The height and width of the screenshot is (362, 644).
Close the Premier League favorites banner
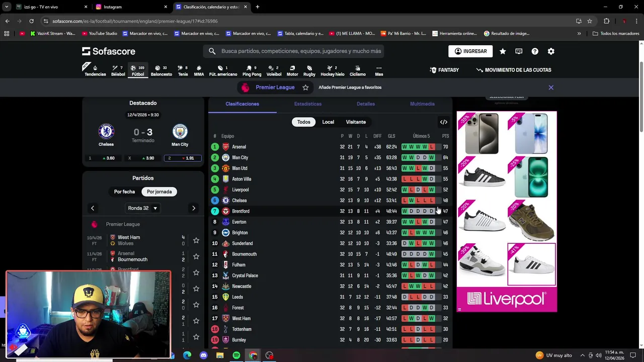(551, 87)
